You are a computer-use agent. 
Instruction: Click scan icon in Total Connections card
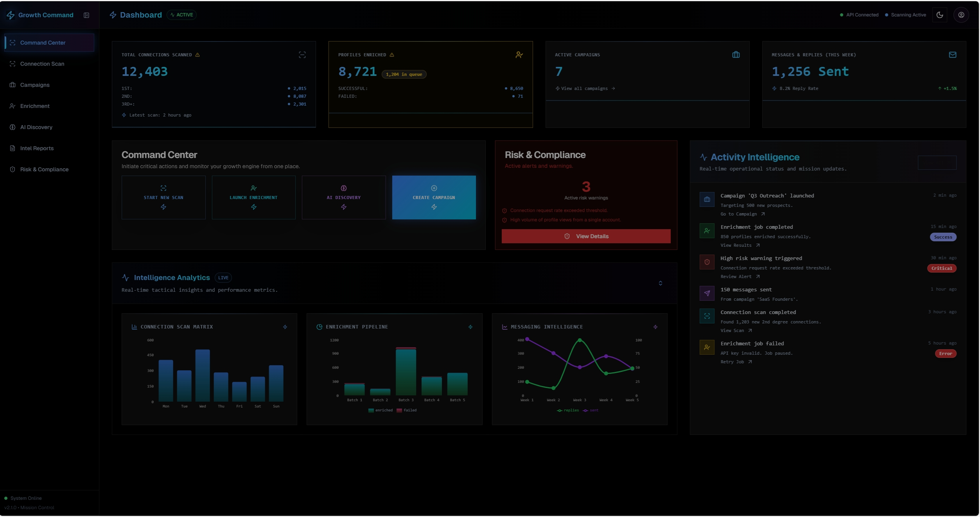[x=302, y=55]
